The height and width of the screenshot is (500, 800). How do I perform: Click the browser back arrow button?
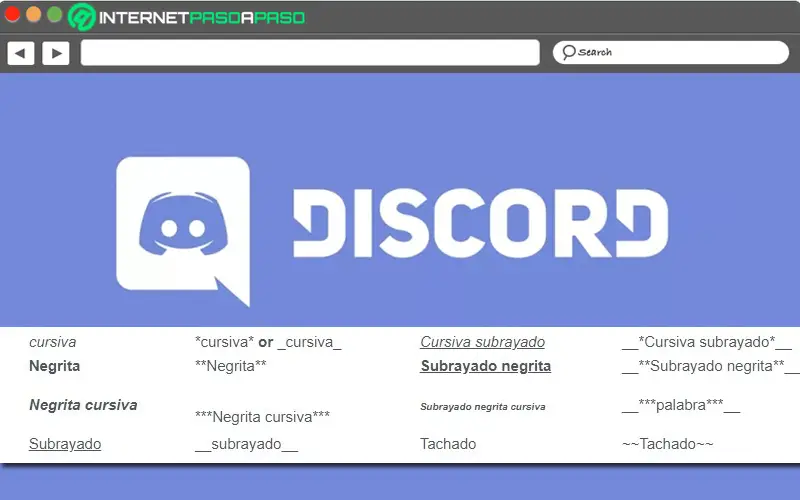coord(20,53)
